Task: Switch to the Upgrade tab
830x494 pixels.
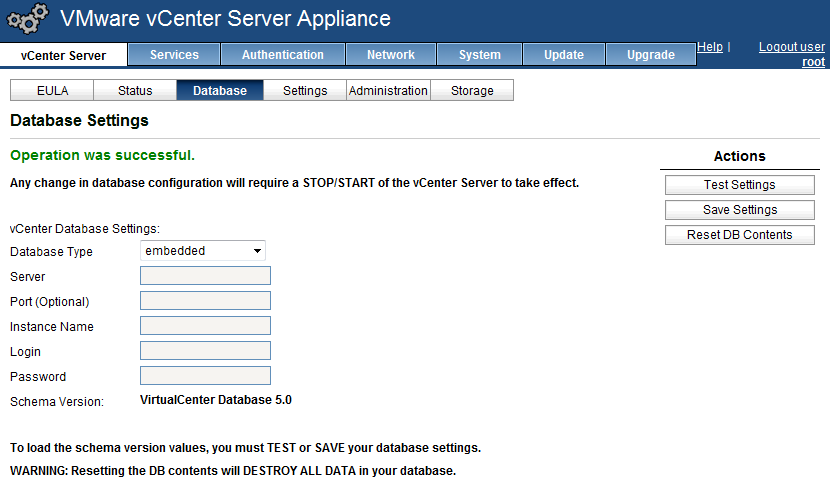Action: [x=651, y=55]
